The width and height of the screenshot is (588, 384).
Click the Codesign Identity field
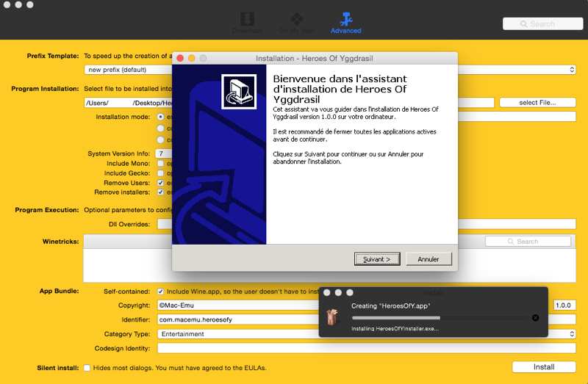366,349
